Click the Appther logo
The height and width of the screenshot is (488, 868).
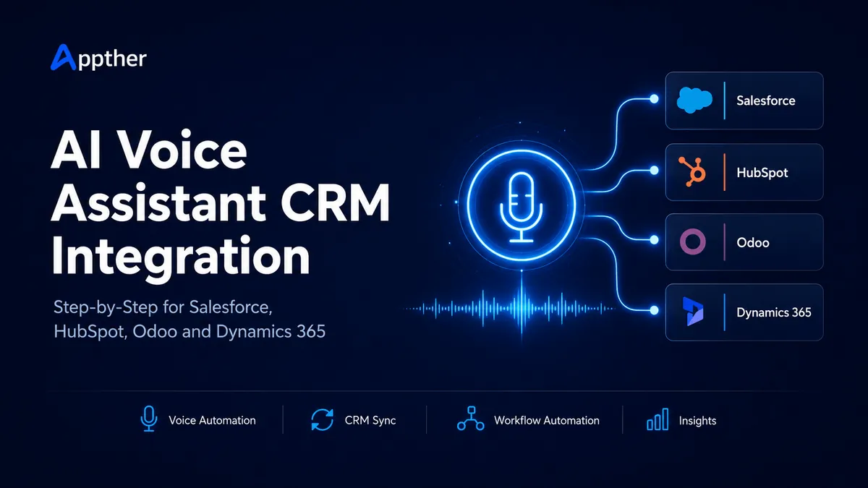pyautogui.click(x=99, y=58)
